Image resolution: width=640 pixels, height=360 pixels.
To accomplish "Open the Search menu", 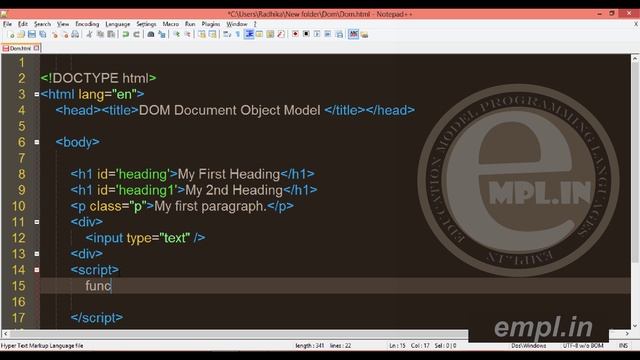I will point(42,24).
